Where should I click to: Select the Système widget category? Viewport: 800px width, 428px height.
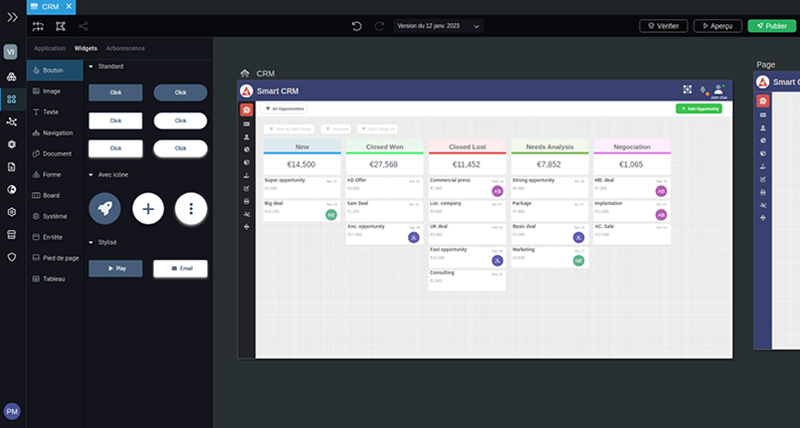click(55, 216)
